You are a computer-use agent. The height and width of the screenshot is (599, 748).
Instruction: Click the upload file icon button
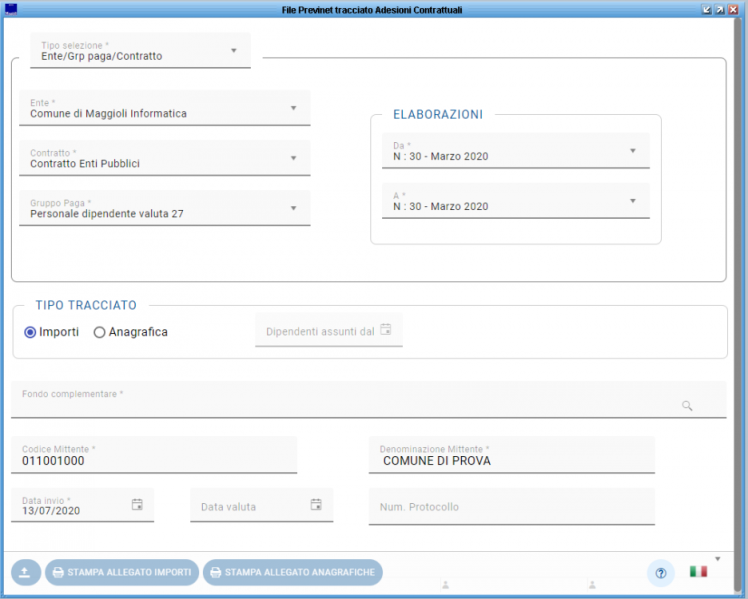point(25,572)
